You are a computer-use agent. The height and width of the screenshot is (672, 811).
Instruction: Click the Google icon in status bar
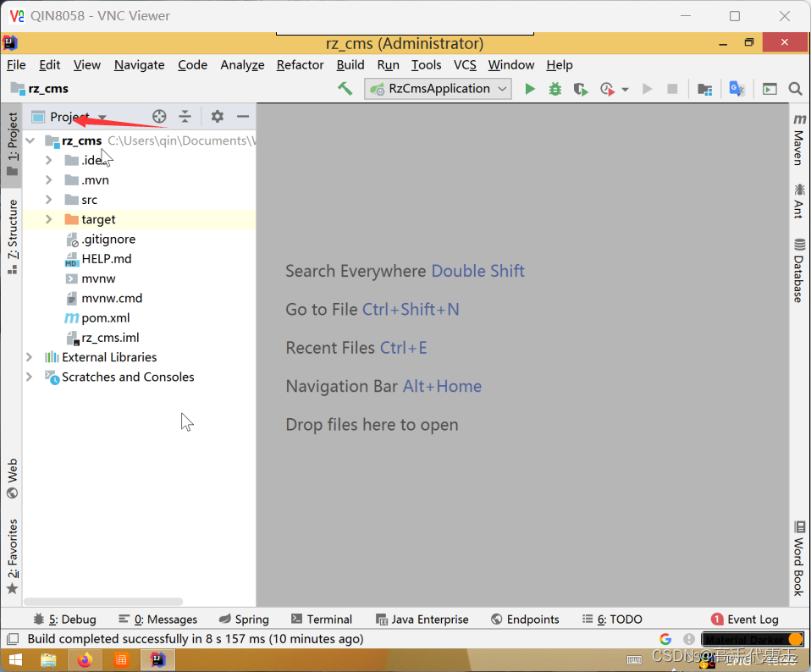click(665, 640)
